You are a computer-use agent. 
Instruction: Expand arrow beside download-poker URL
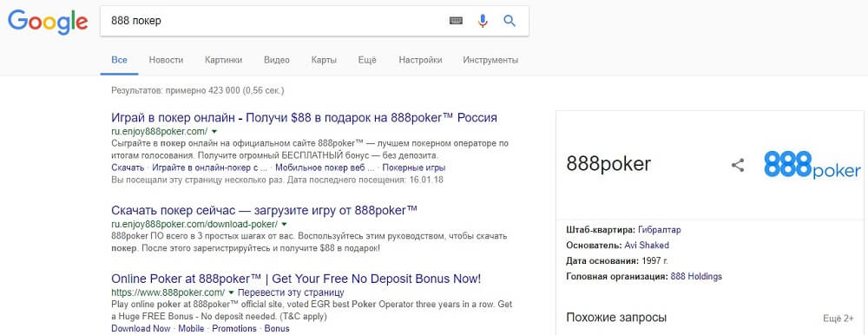point(284,224)
